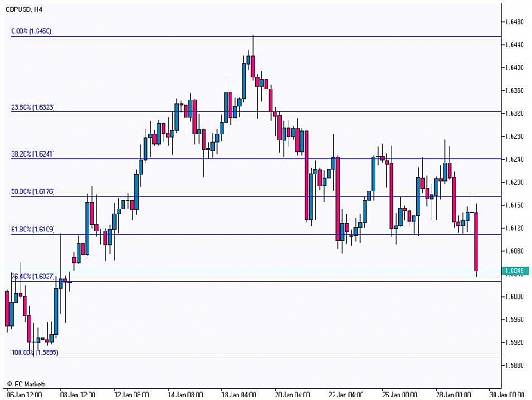Image resolution: width=532 pixels, height=400 pixels.
Task: Click the GBPUSD, H4 chart title
Action: tap(24, 9)
